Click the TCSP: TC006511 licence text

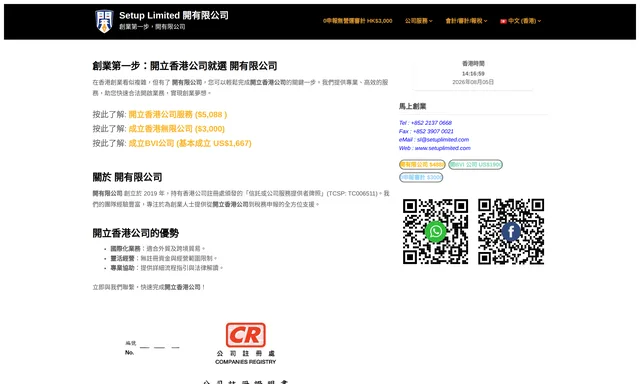pos(352,193)
